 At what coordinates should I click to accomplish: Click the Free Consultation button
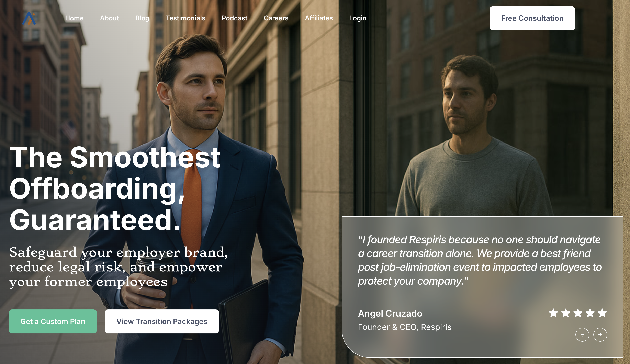point(532,18)
